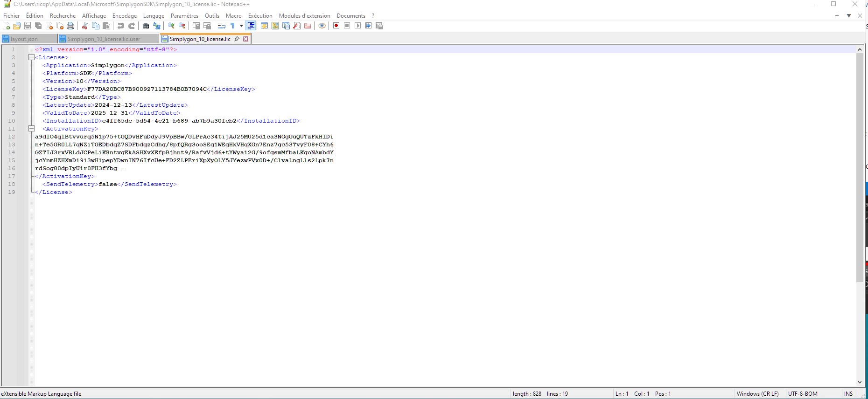Click the Copy toolbar icon
This screenshot has height=399, width=868.
pos(96,26)
